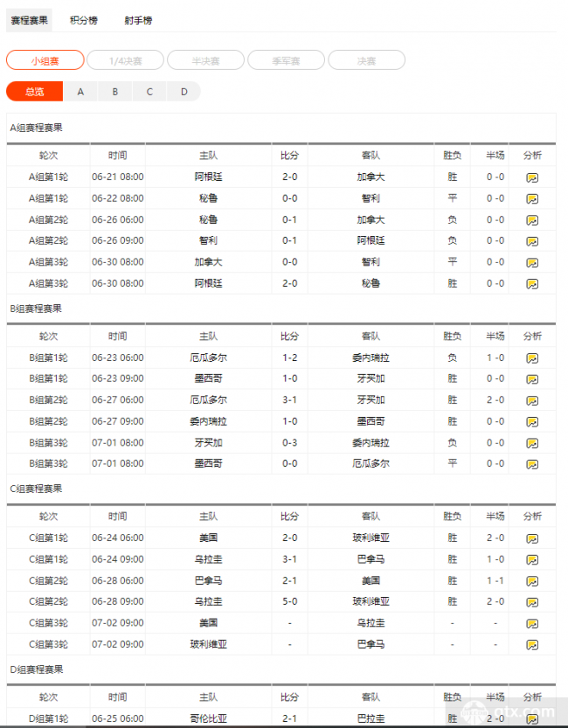Open analysis icon for 委内瑞拉 vs 墨西哥 match

coord(532,421)
